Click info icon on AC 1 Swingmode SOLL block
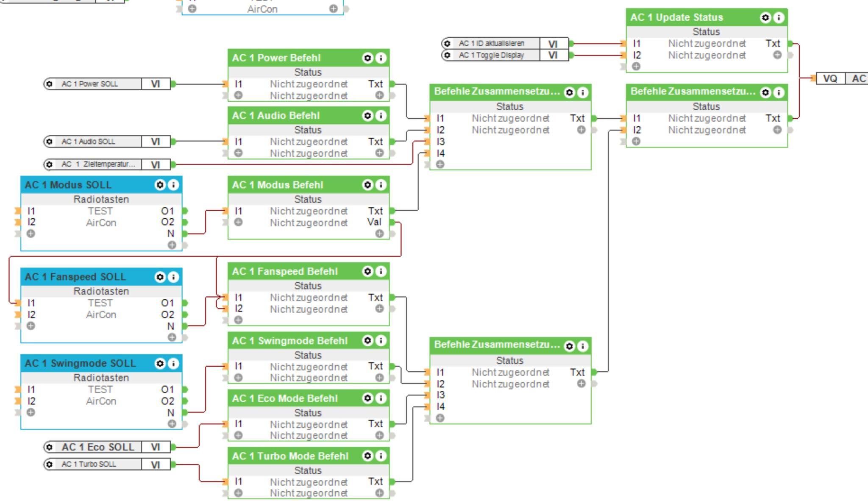868x501 pixels. (x=173, y=364)
